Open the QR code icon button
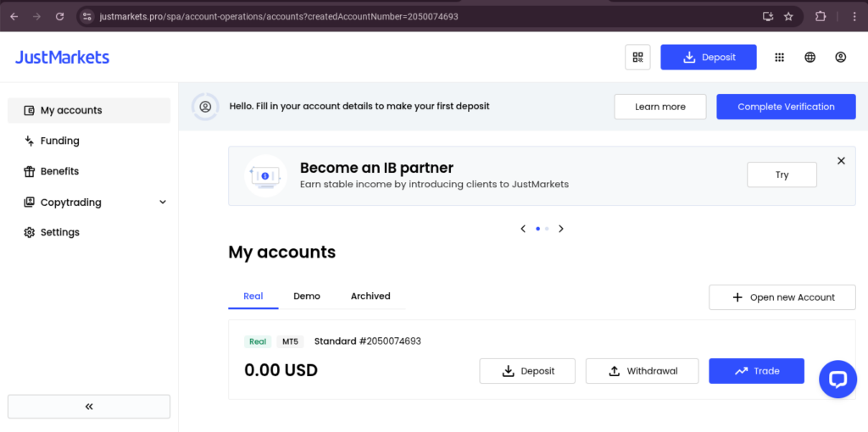 (x=637, y=57)
